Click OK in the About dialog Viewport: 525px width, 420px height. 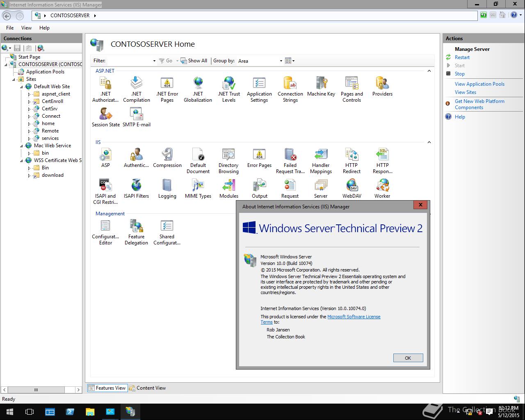(x=408, y=358)
